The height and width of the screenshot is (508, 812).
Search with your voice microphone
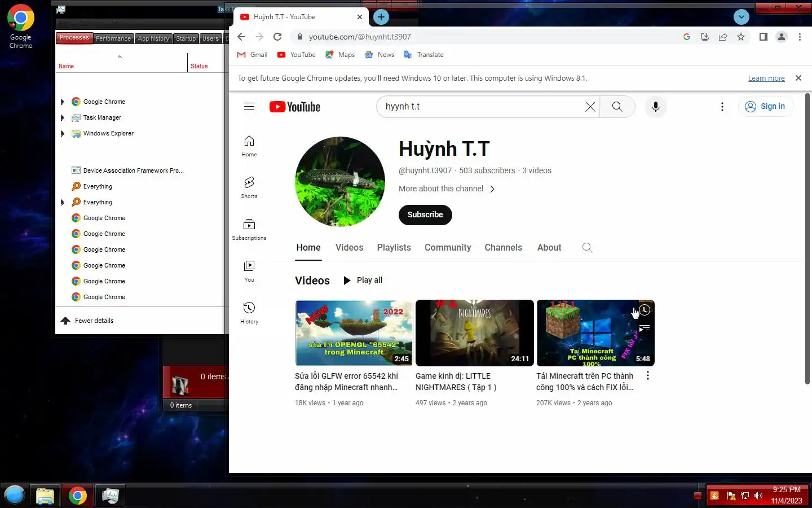(655, 107)
